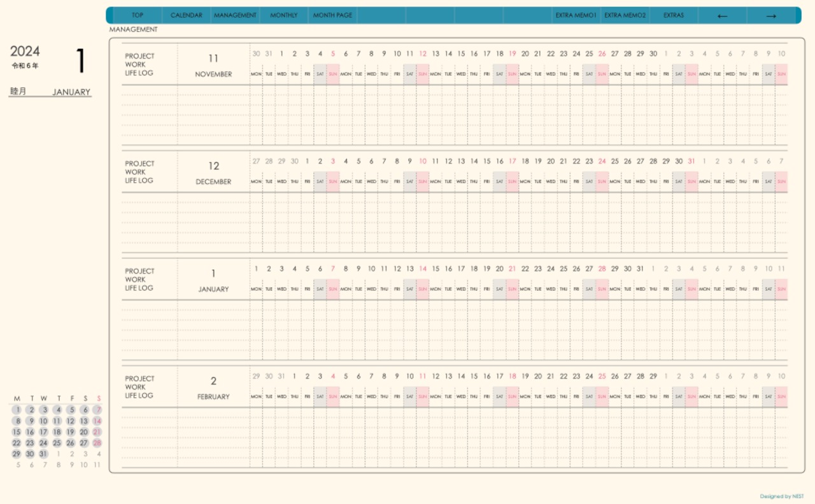Click the right arrow next page button
The height and width of the screenshot is (504, 815).
[771, 16]
